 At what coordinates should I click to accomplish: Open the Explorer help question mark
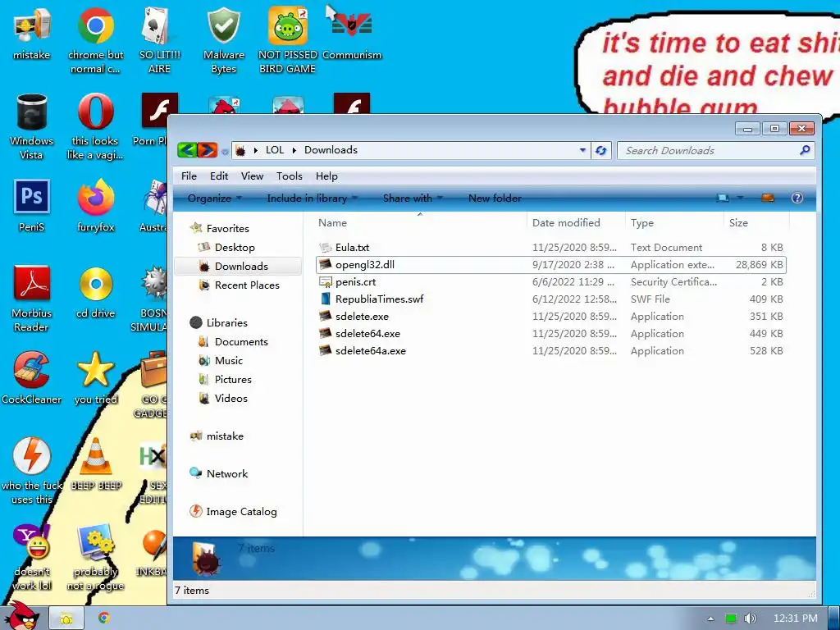[x=797, y=198]
